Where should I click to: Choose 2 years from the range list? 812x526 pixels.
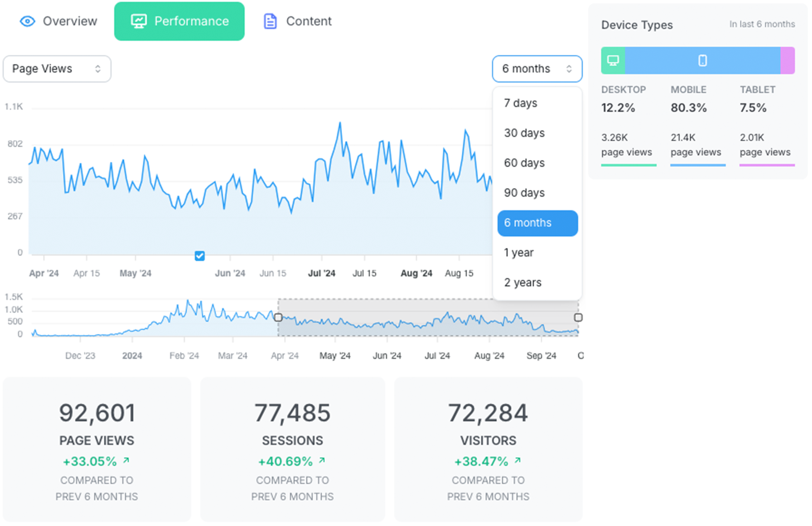click(537, 283)
